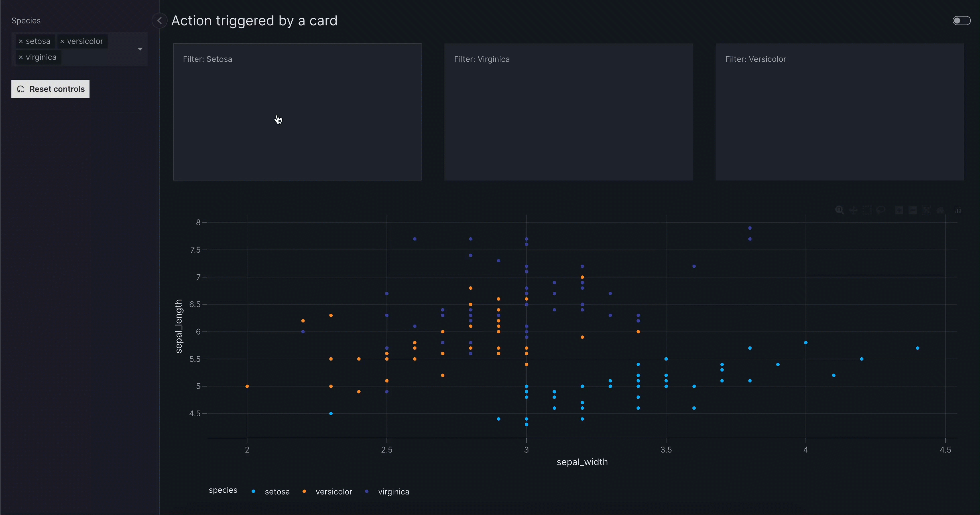Activate Box Select tool in modebar
The width and height of the screenshot is (980, 515).
(x=867, y=210)
